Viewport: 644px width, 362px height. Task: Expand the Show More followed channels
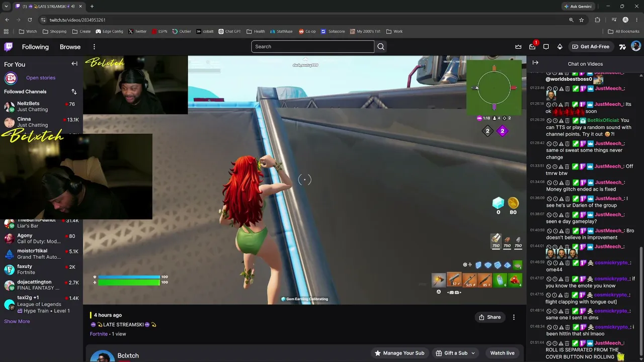17,321
